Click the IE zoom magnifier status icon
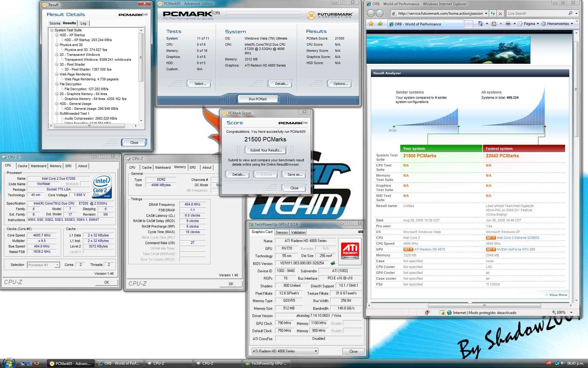Viewport: 588px width, 368px height. pos(554,312)
